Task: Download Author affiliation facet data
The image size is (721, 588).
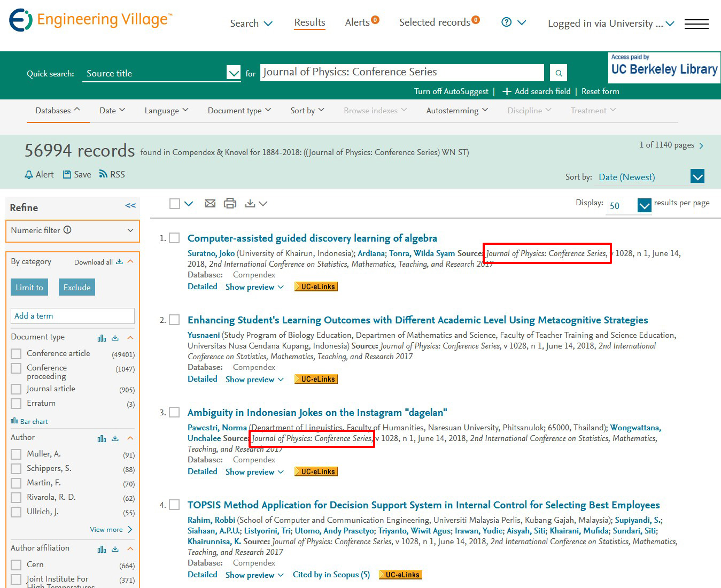Action: 115,549
